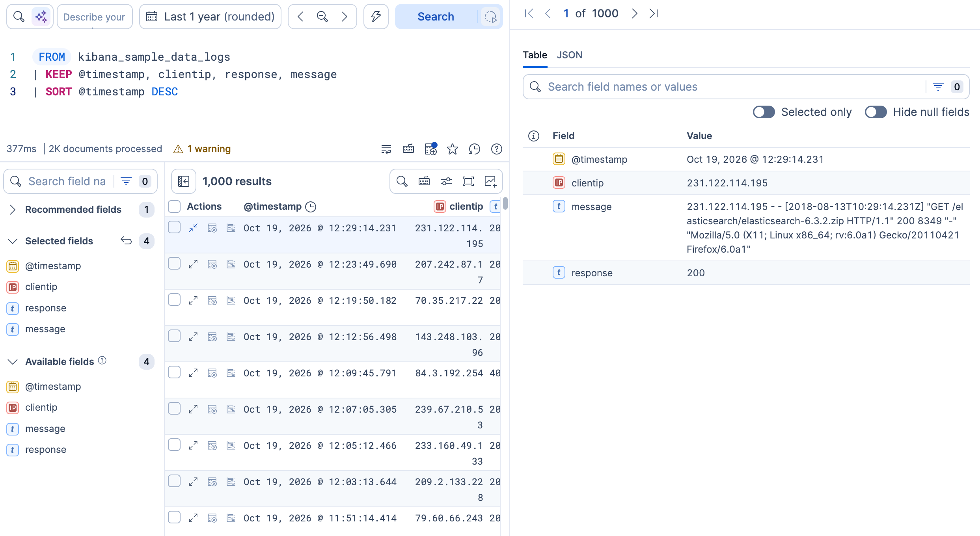Select checkbox for row 12:29:14.231

pyautogui.click(x=174, y=227)
